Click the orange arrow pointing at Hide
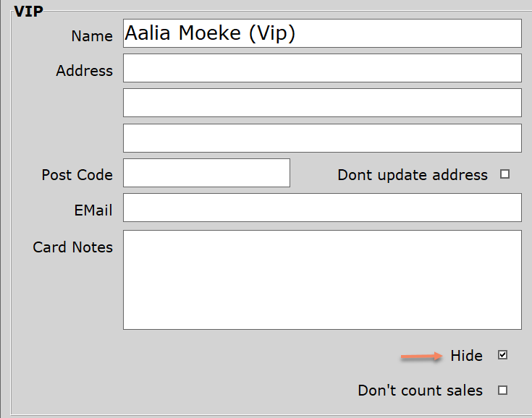The width and height of the screenshot is (532, 418). [x=422, y=357]
